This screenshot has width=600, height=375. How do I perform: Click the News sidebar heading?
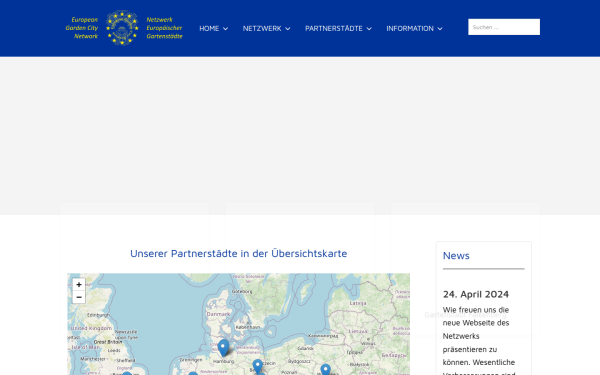tap(456, 255)
